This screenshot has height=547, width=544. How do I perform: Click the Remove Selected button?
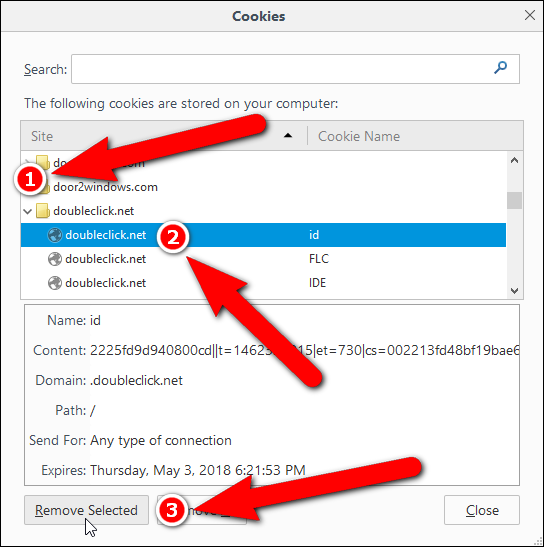point(87,510)
